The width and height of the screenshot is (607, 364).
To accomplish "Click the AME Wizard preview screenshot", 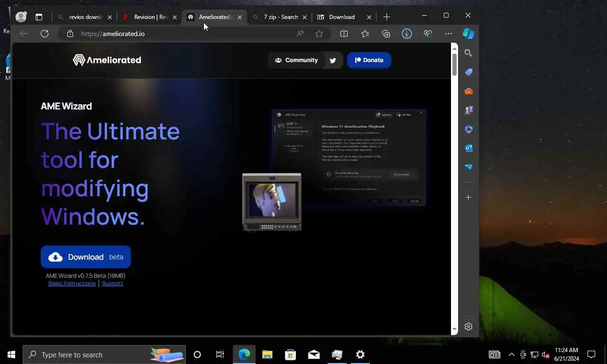I will pyautogui.click(x=349, y=158).
